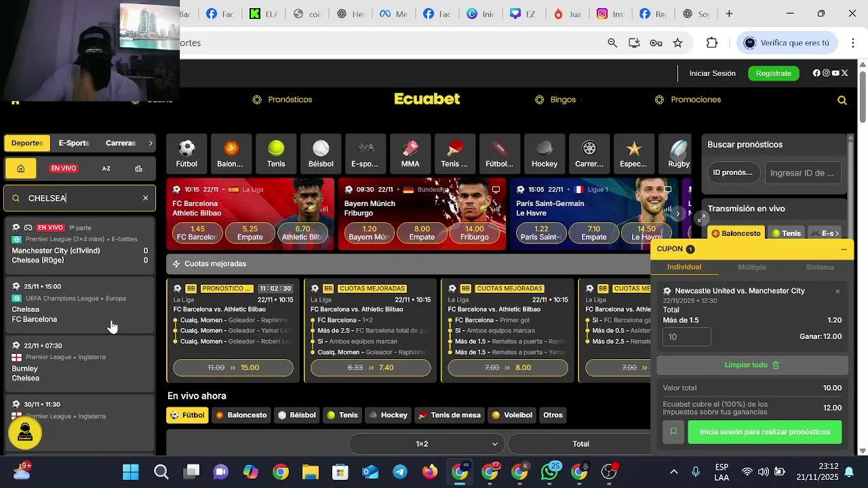Open Ecuabet YouTube social icon
Image resolution: width=868 pixels, height=488 pixels.
pyautogui.click(x=835, y=73)
